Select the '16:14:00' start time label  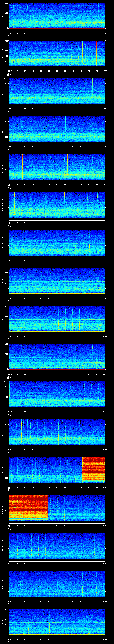click(9, 525)
